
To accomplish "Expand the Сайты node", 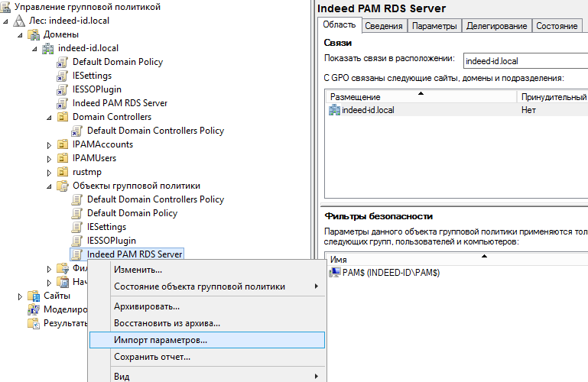I will pos(21,296).
